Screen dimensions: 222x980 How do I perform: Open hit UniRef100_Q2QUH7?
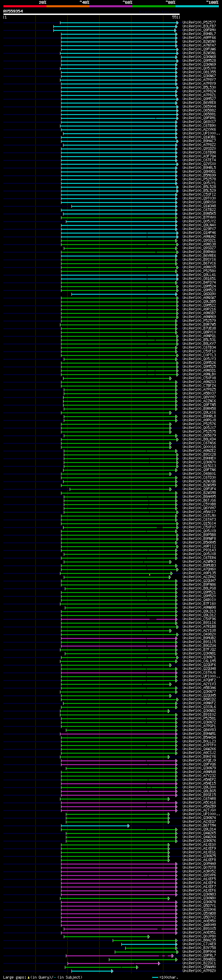199,581
